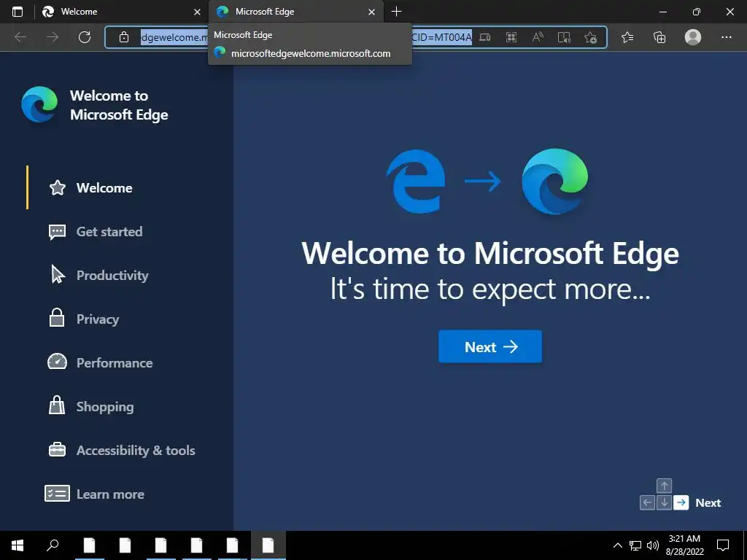Open the Collections panel
The width and height of the screenshot is (747, 560).
pos(659,37)
